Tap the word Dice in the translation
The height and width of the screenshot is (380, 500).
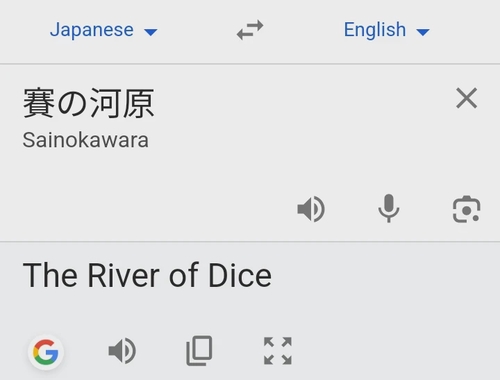click(240, 275)
